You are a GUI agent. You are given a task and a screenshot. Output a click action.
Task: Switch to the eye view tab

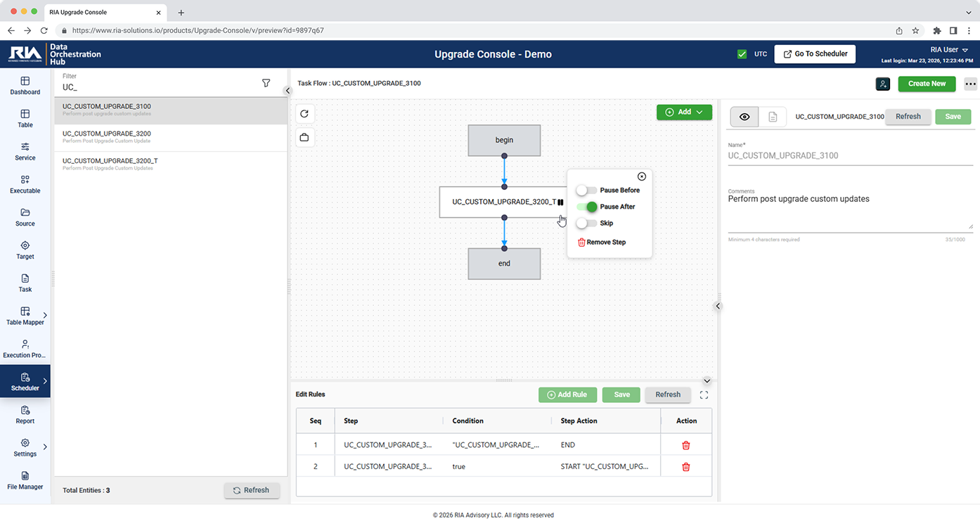[x=744, y=117]
